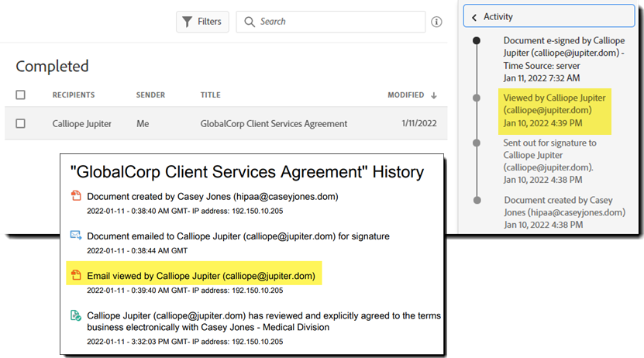
Task: Sort by the SENDER column header
Action: [151, 95]
